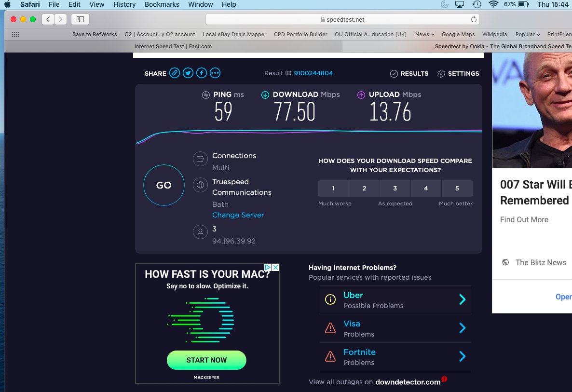572x392 pixels.
Task: Switch to Internet Speed Test Fast.com tab
Action: [x=173, y=46]
